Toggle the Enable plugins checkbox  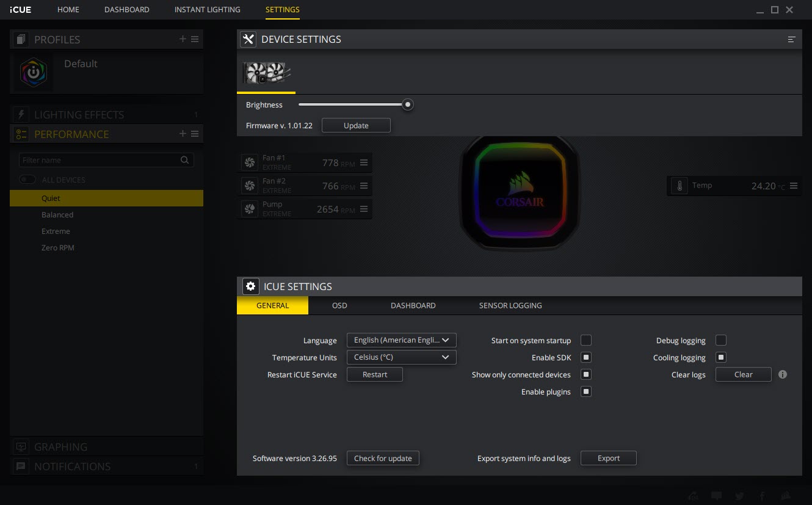586,391
